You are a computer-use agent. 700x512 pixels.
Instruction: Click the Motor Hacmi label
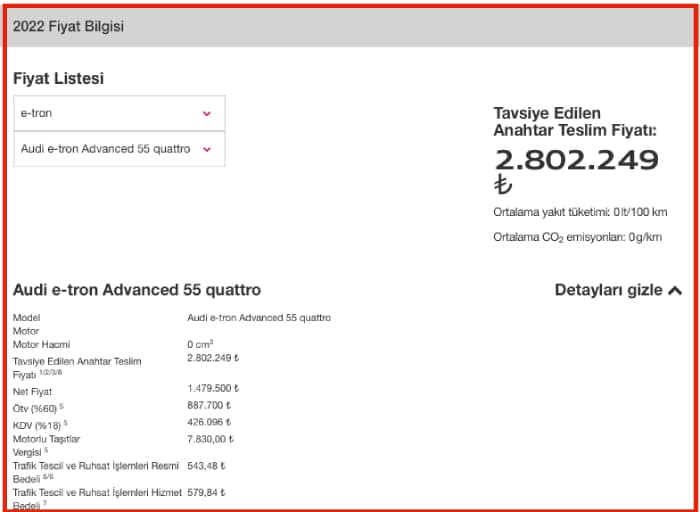coord(41,345)
